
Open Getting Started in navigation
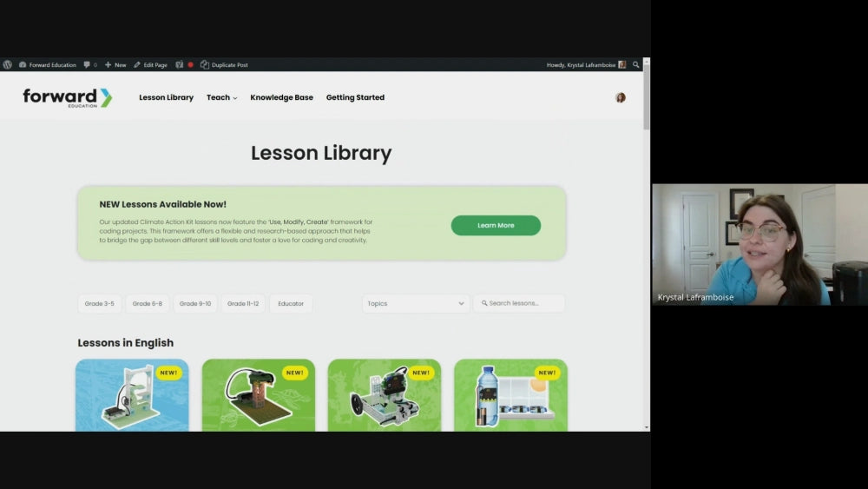[x=355, y=98]
